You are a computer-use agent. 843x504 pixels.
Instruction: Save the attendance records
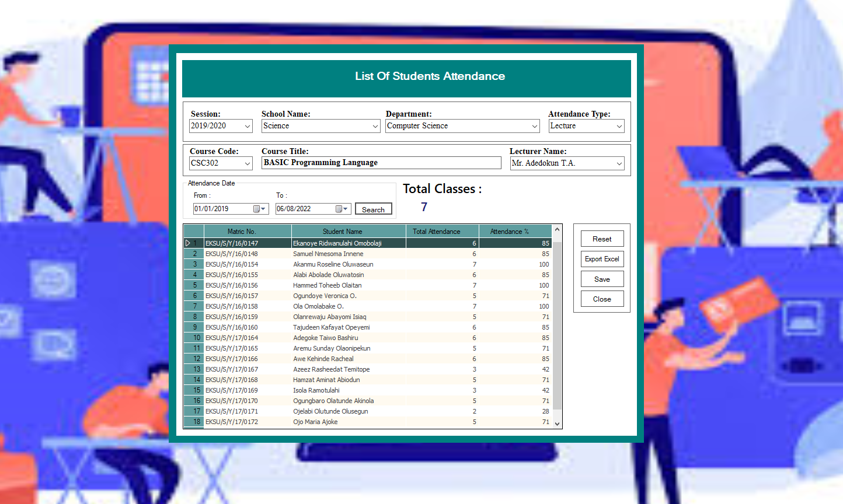point(602,279)
